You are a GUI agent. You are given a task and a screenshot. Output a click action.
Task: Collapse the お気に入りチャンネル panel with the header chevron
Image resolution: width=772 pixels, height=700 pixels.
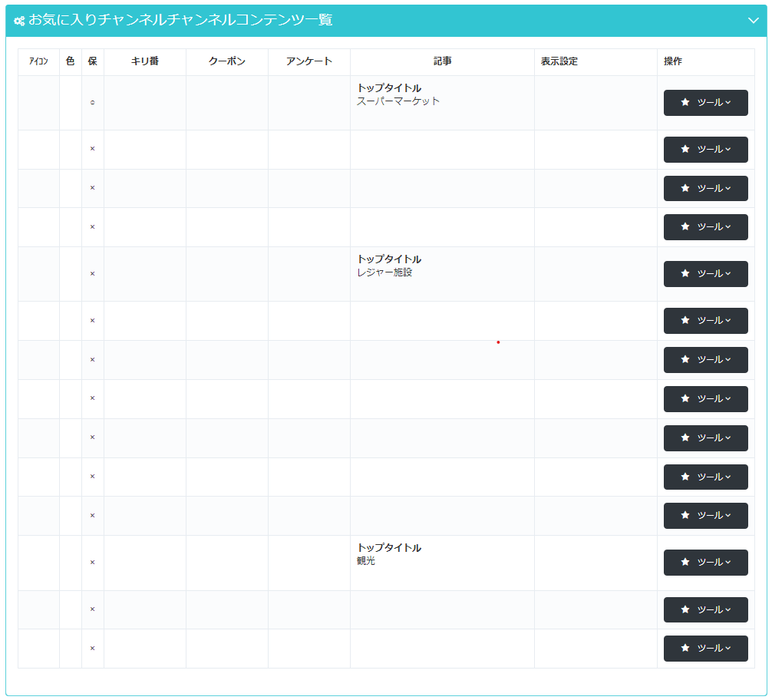(753, 21)
